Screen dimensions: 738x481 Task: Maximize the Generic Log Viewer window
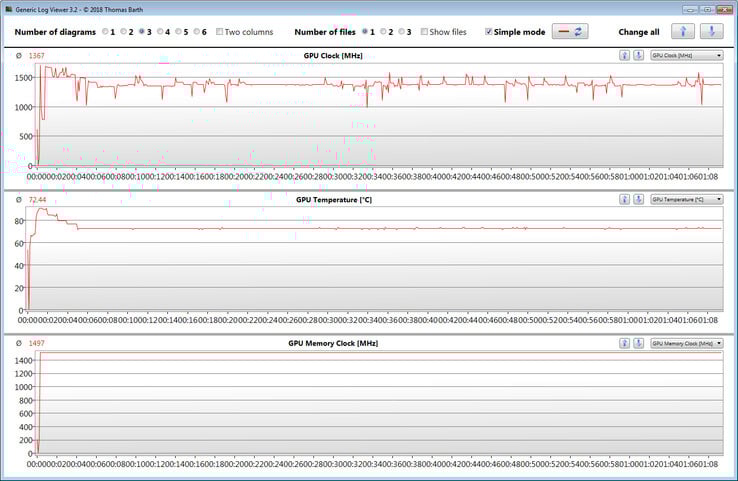point(707,9)
